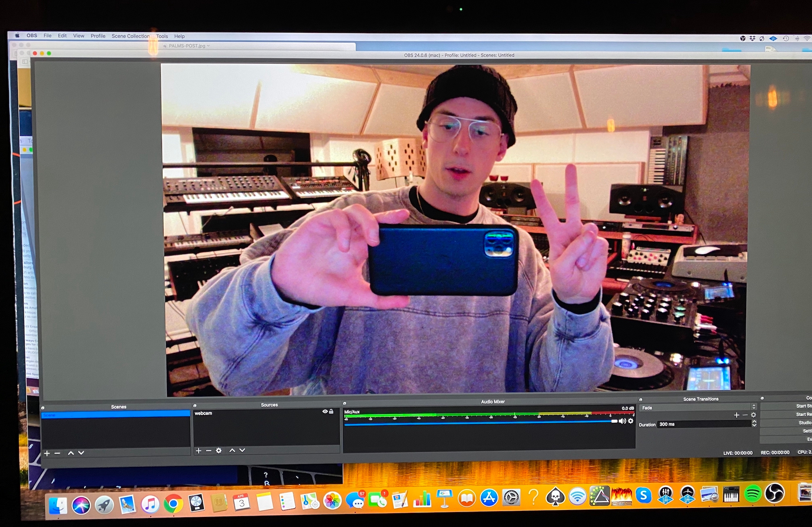Screen dimensions: 812x527
Task: Open webcam source properties via the gear icon
Action: click(x=218, y=451)
